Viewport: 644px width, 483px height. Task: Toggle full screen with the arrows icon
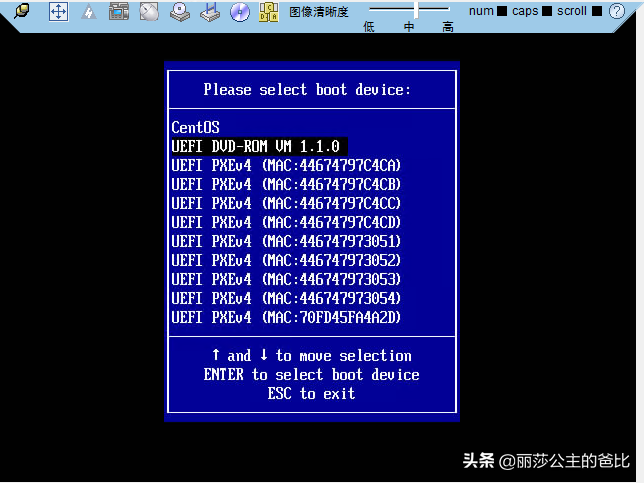[58, 12]
